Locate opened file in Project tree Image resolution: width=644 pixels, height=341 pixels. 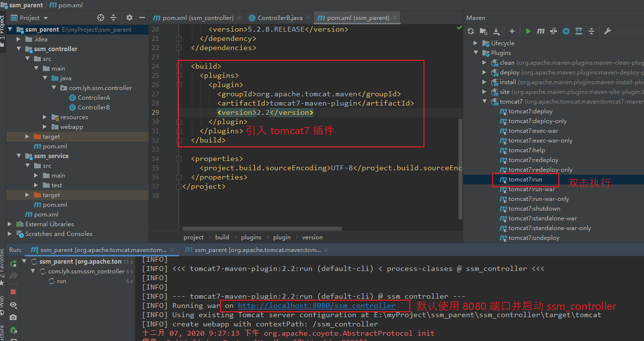coord(101,18)
